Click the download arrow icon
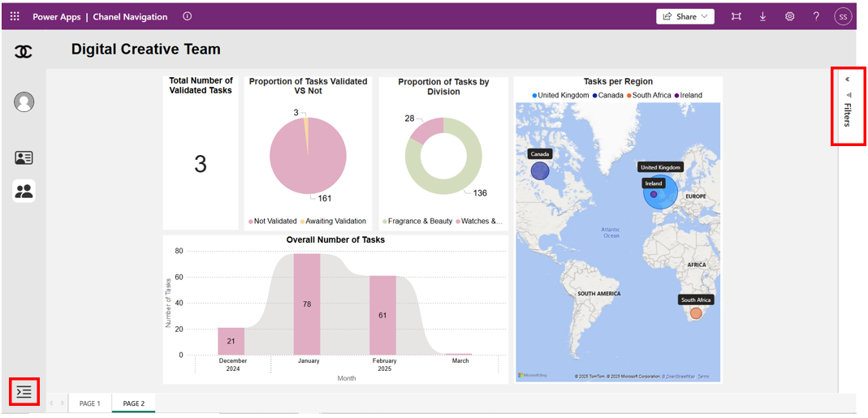Viewport: 868px width, 418px height. (762, 16)
